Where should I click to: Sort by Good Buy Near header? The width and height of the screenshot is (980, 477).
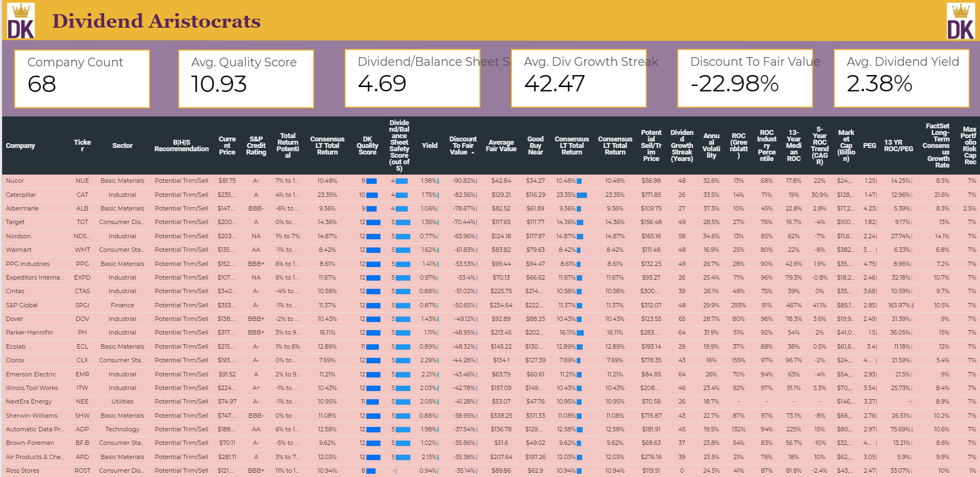535,146
